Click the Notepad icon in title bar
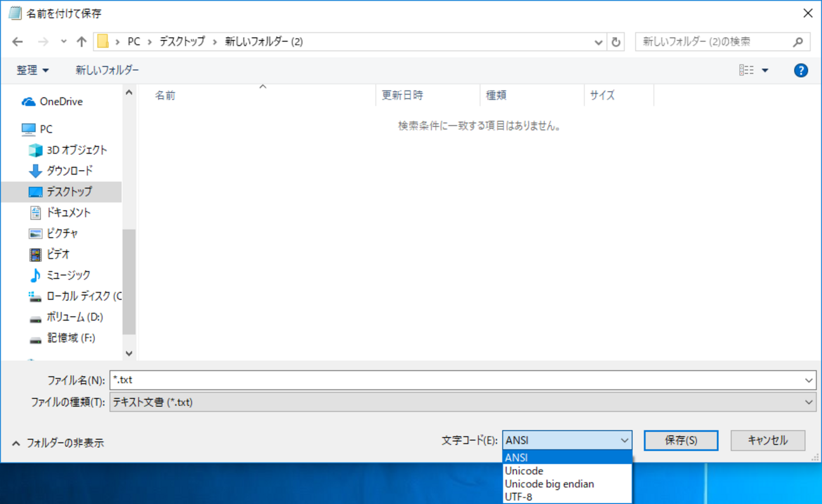 point(15,13)
